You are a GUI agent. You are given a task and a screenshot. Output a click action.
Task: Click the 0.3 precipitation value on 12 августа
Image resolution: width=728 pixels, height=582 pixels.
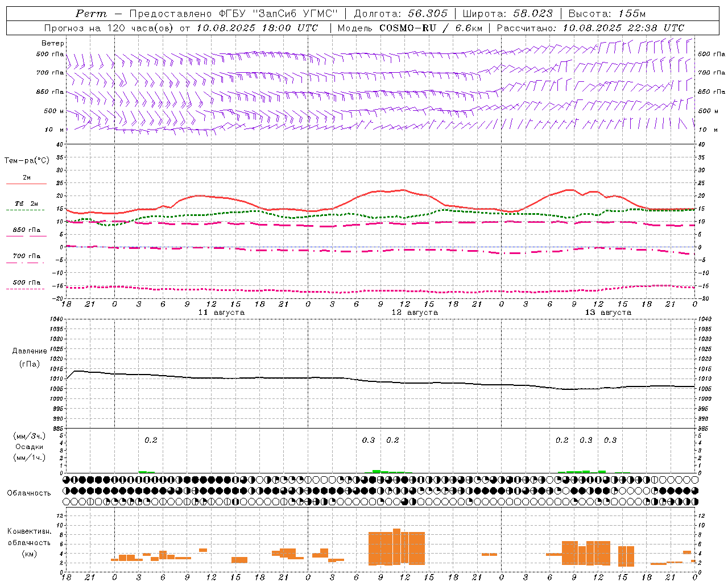pyautogui.click(x=369, y=440)
